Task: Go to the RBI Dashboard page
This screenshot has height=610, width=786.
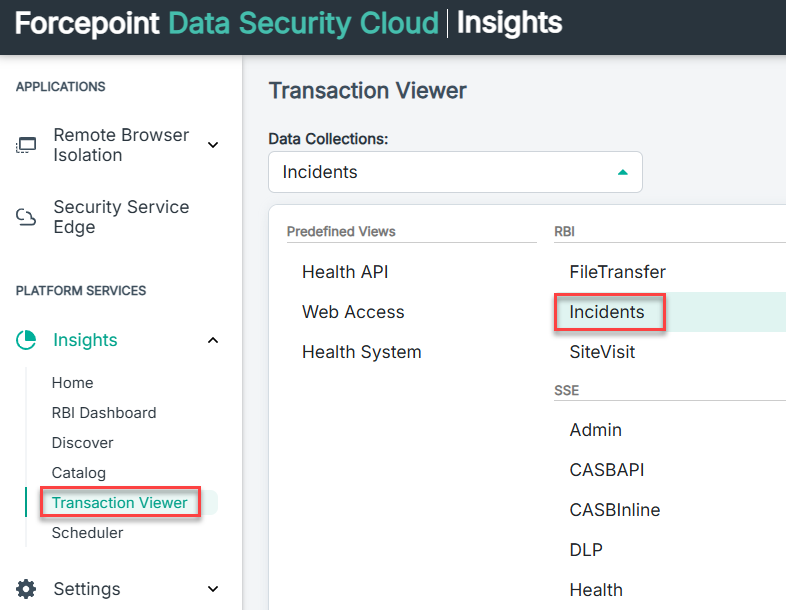Action: (x=104, y=413)
